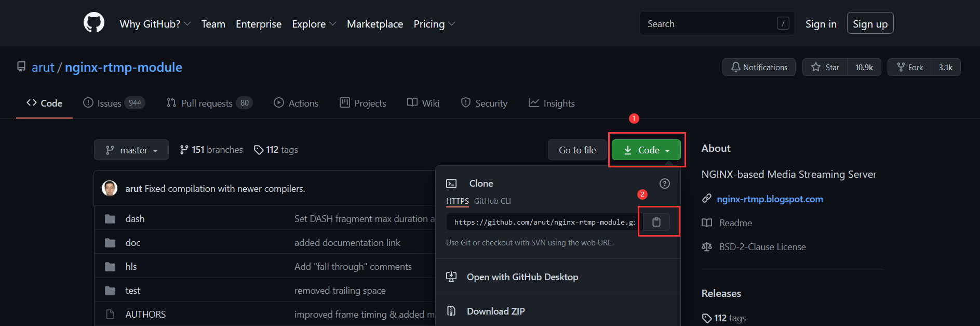Select the HTTPS clone tab
The image size is (980, 326).
tap(457, 201)
